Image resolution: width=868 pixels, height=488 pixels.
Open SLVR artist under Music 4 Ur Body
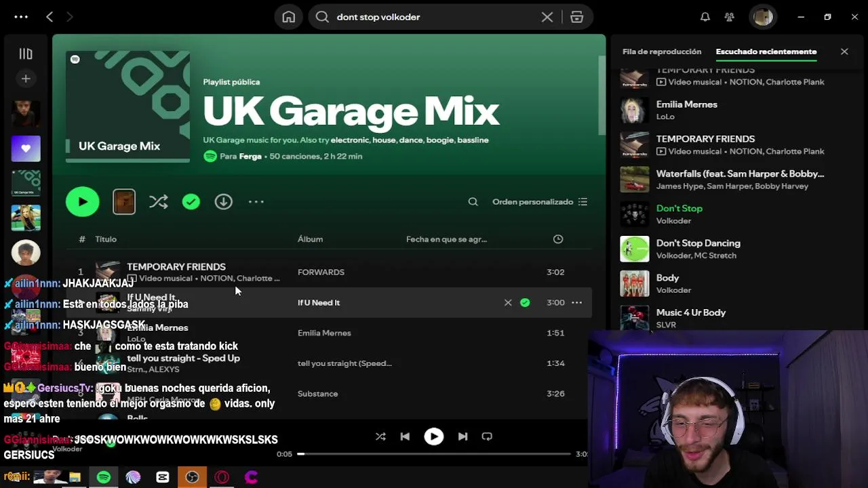click(x=666, y=325)
